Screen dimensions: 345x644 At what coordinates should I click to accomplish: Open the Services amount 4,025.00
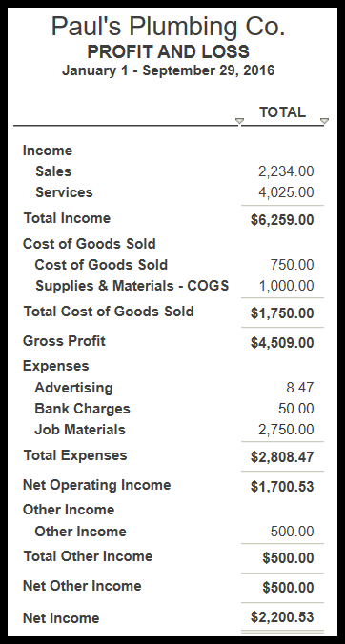[x=286, y=192]
